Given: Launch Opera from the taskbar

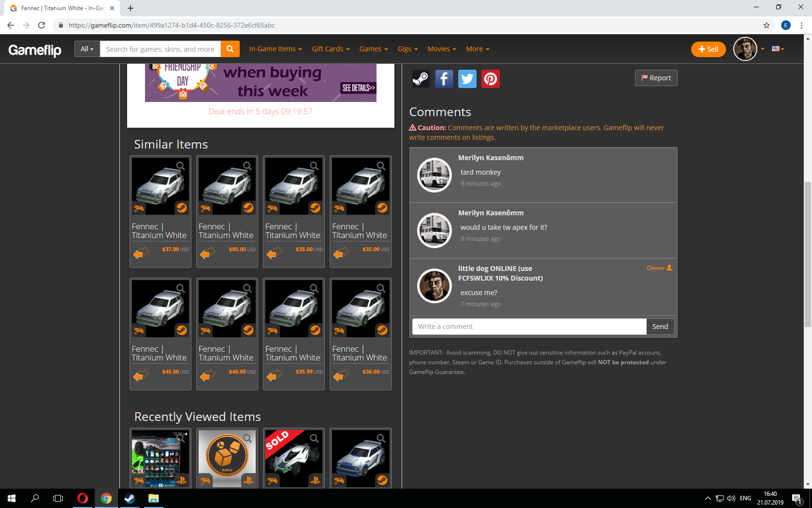Looking at the screenshot, I should tap(83, 498).
